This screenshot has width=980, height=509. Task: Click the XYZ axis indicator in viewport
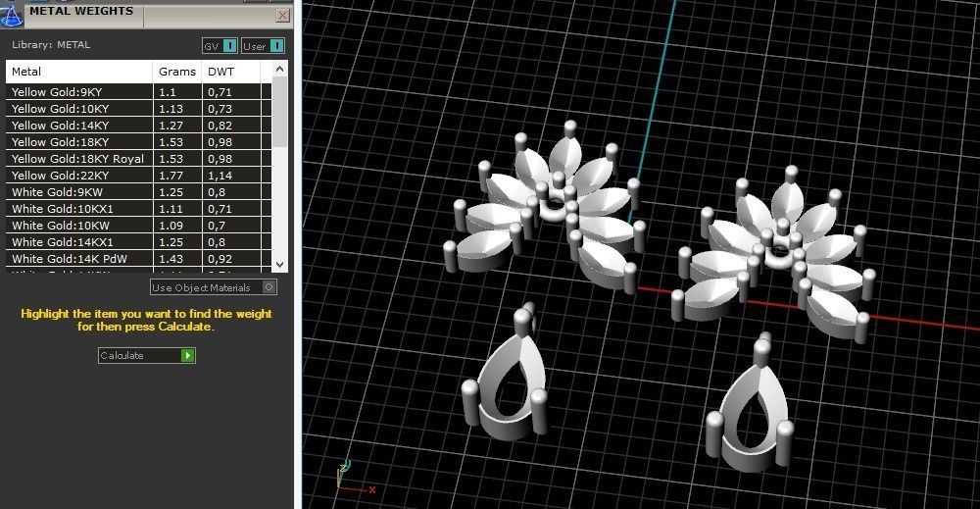coord(355,479)
